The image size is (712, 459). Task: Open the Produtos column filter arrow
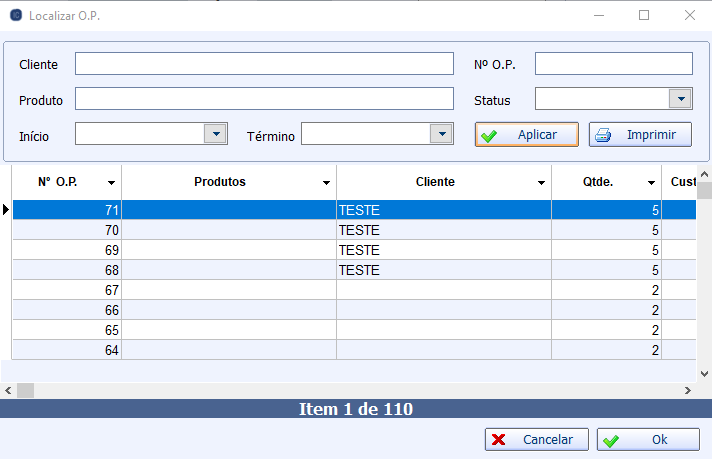coord(326,183)
